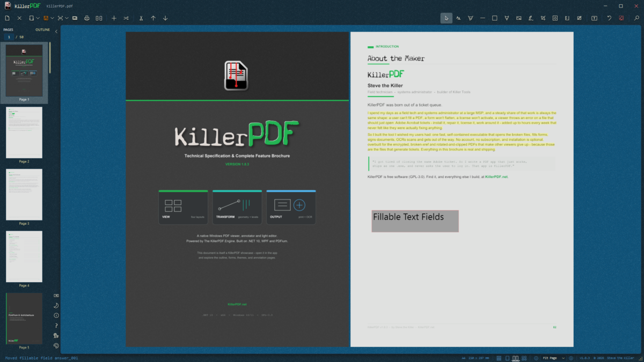Open the scan options dropdown arrow
The height and width of the screenshot is (362, 644).
(67, 18)
